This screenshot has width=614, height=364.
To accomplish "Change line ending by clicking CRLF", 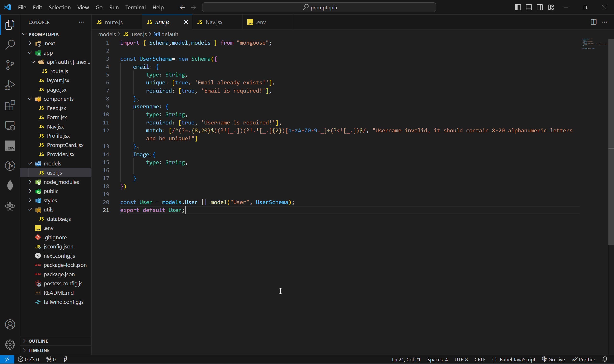I will [480, 359].
